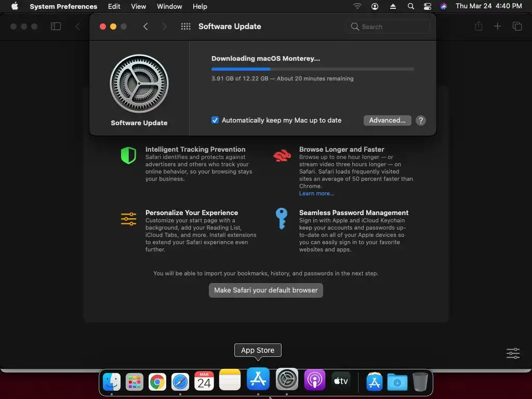The image size is (532, 399).
Task: Click the Downloading macOS Monterey... text
Action: 265,58
